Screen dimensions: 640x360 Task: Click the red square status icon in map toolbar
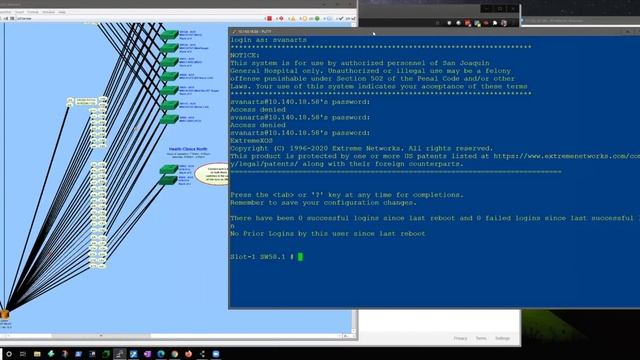tap(269, 18)
